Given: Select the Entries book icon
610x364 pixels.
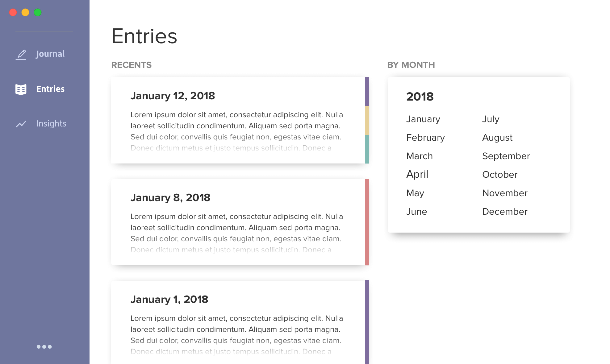Looking at the screenshot, I should coord(21,89).
